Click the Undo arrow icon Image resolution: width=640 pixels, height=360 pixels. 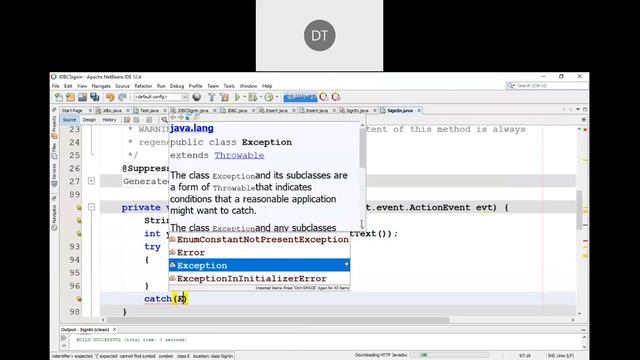[110, 97]
